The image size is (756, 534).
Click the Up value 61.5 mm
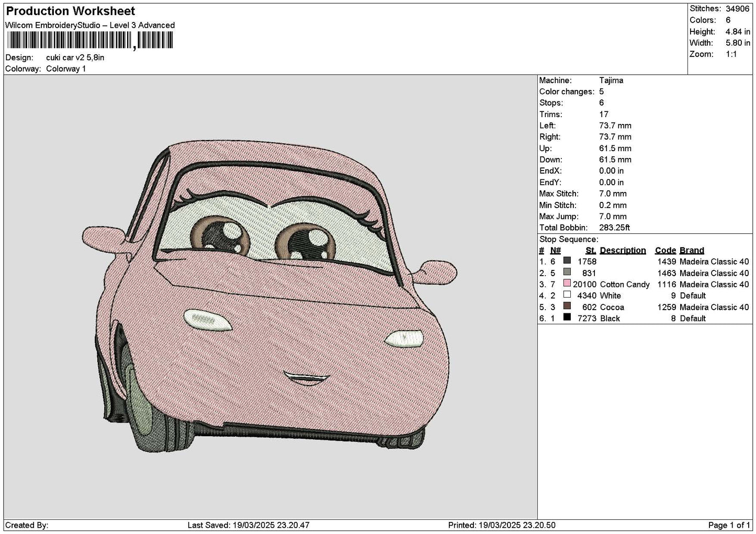click(615, 149)
